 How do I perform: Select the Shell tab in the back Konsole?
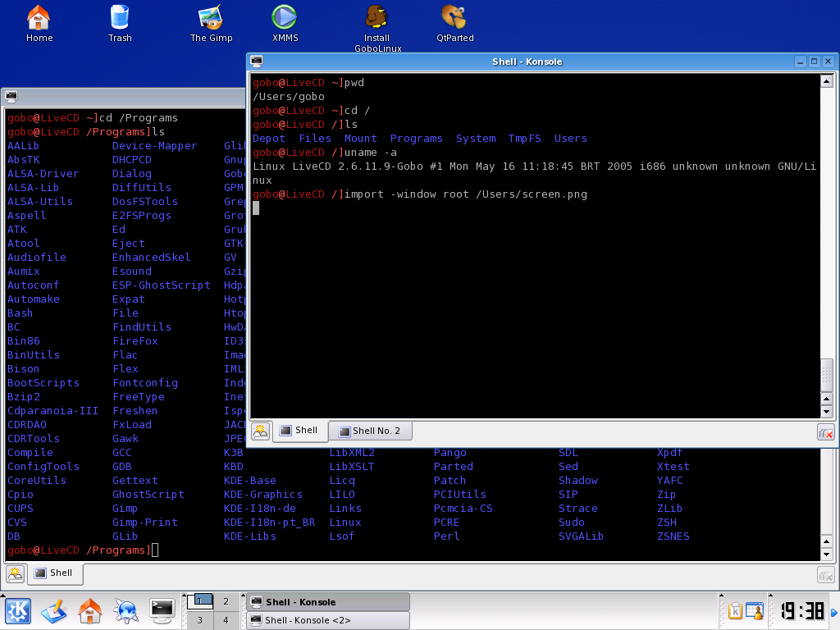[x=53, y=573]
